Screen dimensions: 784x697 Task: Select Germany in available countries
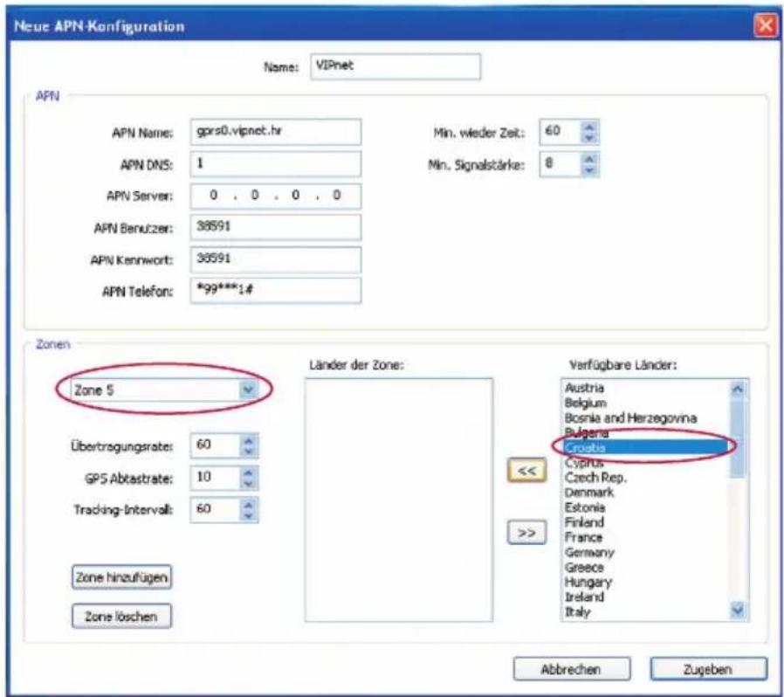[589, 552]
